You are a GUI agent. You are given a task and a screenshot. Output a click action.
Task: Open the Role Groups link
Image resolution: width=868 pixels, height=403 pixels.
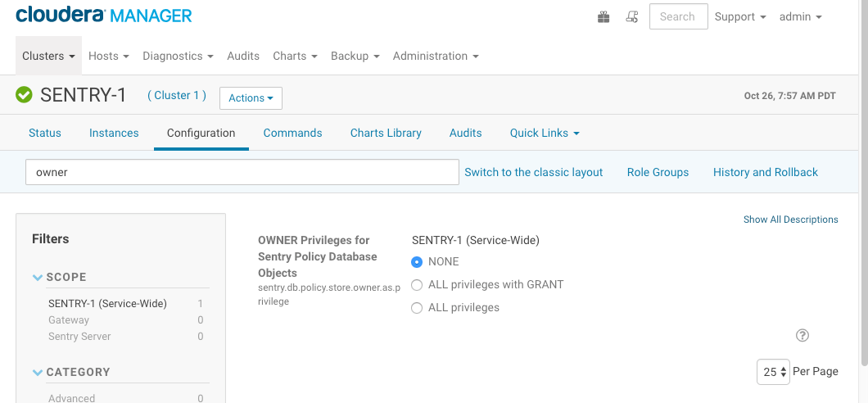point(658,172)
